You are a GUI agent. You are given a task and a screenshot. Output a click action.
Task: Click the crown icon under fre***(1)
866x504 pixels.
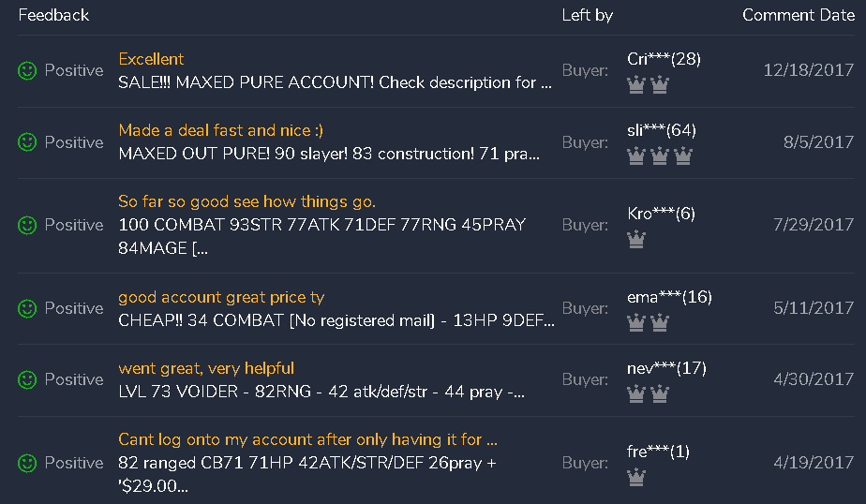pos(636,478)
